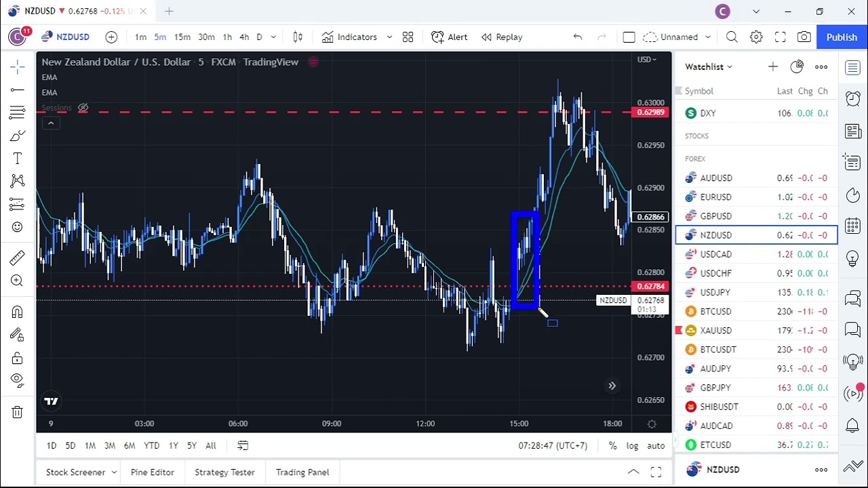
Task: Select the crosshair cursor tool
Action: coord(18,66)
